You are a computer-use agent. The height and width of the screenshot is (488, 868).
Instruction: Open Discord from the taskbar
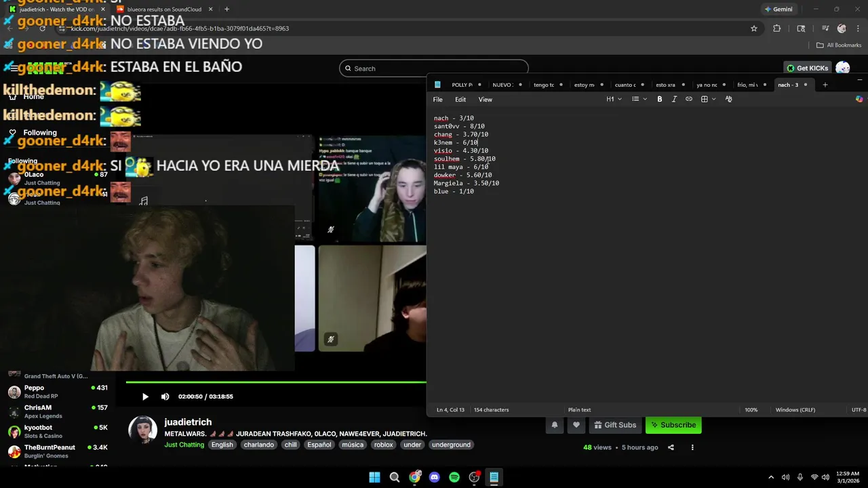[x=435, y=477]
